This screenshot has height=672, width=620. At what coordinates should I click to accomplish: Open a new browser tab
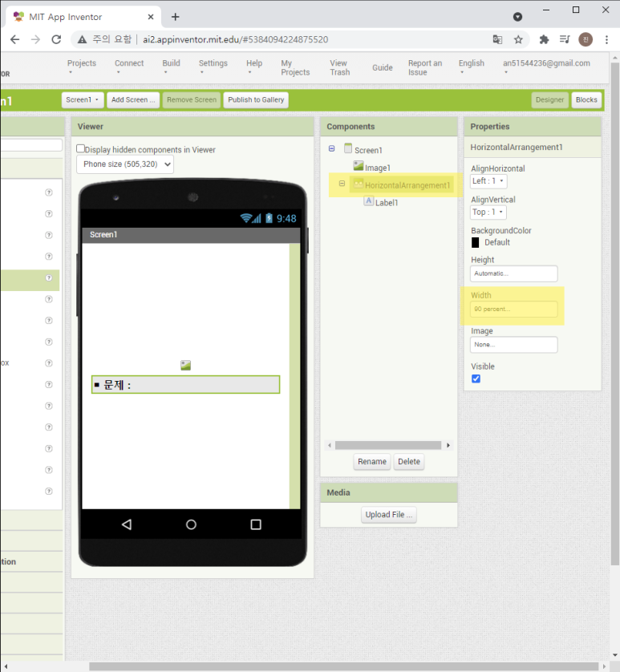(176, 17)
